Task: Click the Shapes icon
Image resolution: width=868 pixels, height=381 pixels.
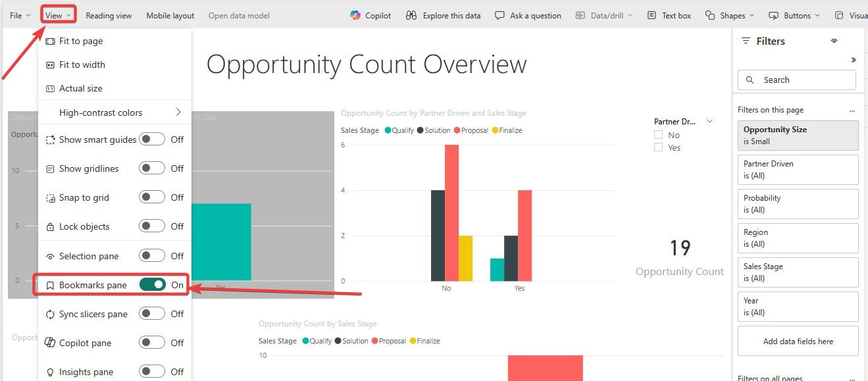Action: [x=710, y=15]
